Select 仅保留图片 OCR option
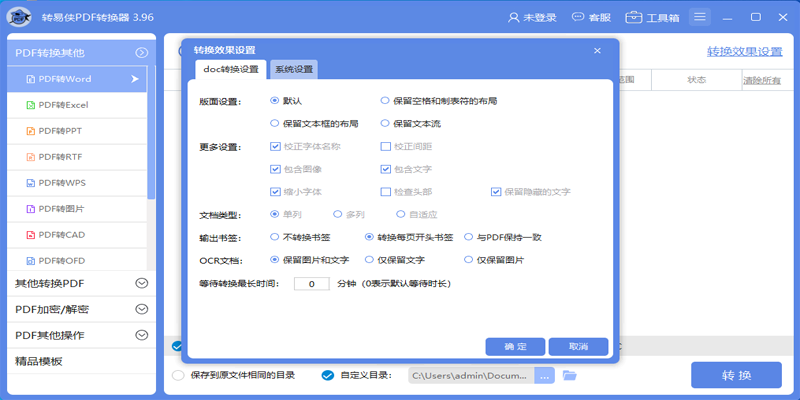 pyautogui.click(x=468, y=260)
